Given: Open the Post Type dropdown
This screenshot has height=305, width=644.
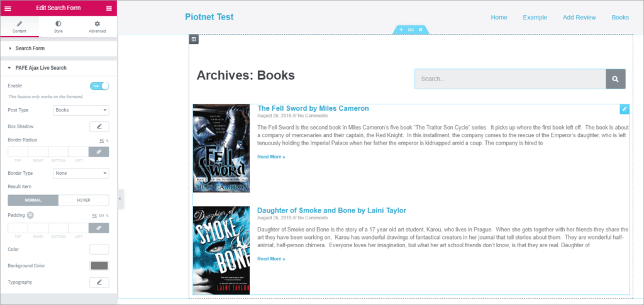Looking at the screenshot, I should pos(81,110).
